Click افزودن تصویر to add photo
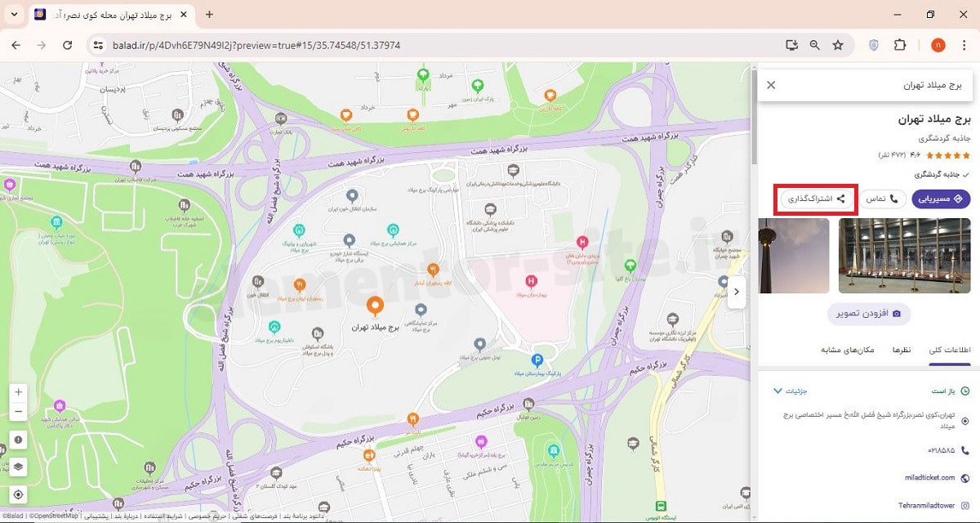This screenshot has height=523, width=980. (x=869, y=313)
